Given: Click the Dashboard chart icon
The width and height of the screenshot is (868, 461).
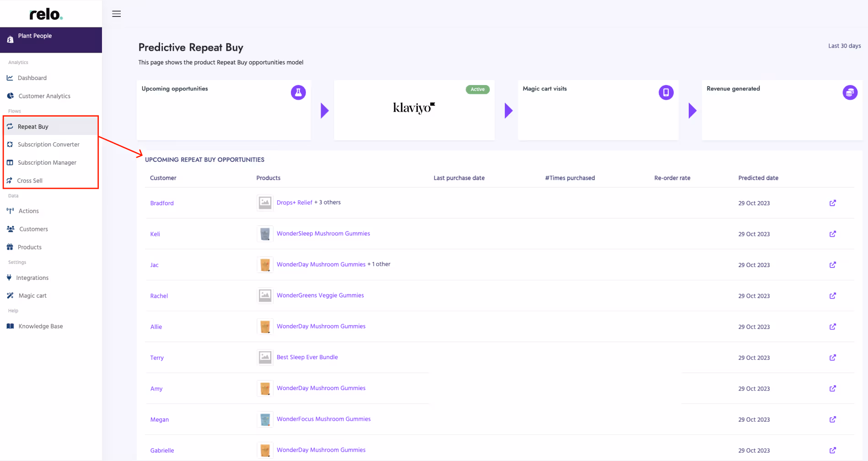Looking at the screenshot, I should pyautogui.click(x=10, y=78).
